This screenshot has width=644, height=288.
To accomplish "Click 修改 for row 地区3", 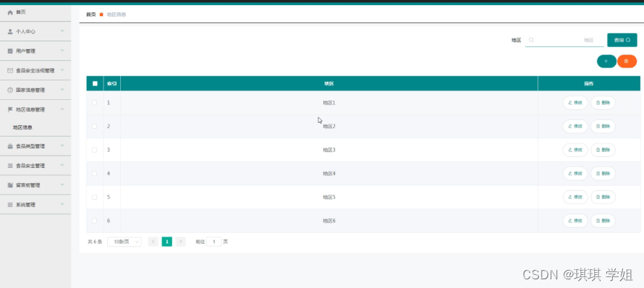I will coord(575,150).
